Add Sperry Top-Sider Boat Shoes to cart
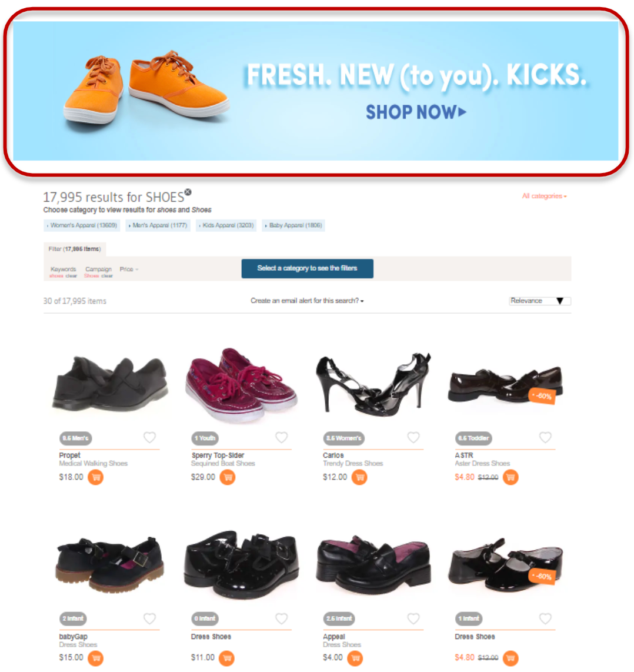 click(228, 477)
